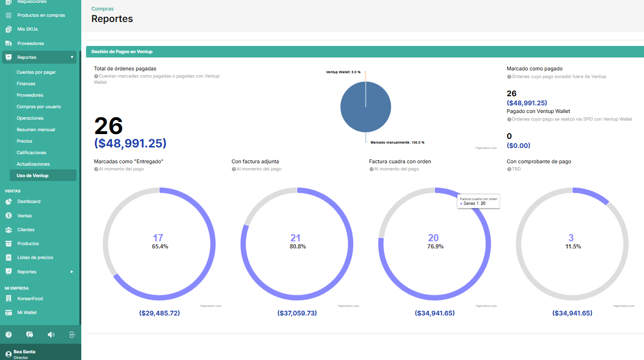Click the Mi Wallet card icon
Viewport: 644px width, 360px height.
8,313
